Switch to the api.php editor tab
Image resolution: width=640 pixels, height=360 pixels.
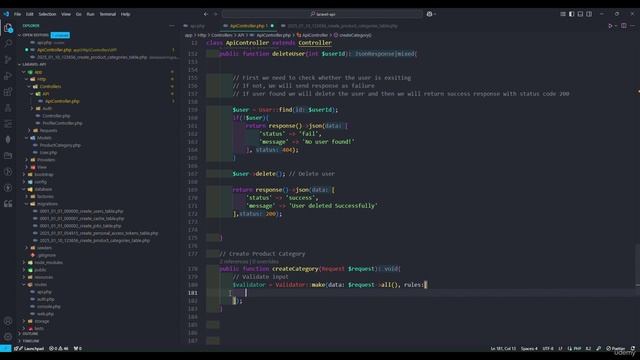tap(197, 26)
